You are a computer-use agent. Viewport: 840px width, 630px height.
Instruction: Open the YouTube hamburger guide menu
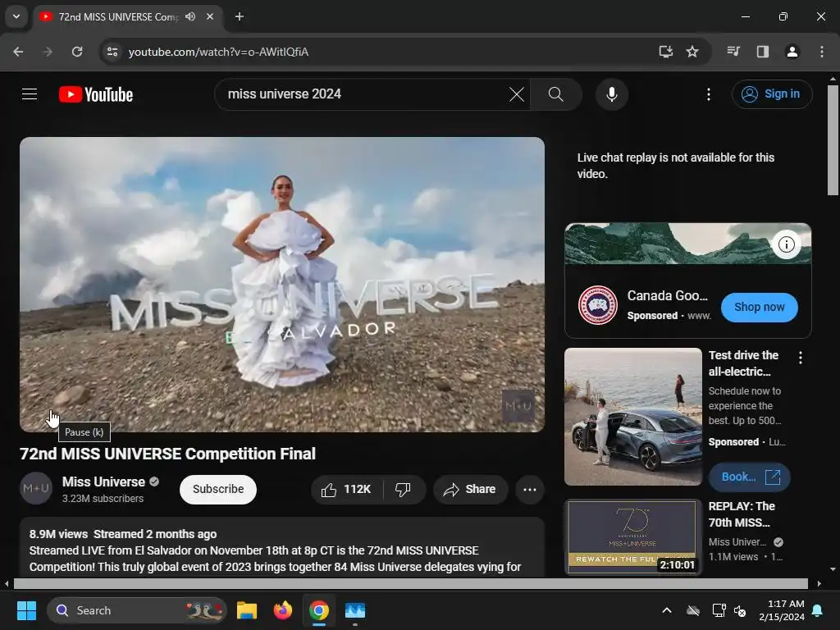[30, 94]
